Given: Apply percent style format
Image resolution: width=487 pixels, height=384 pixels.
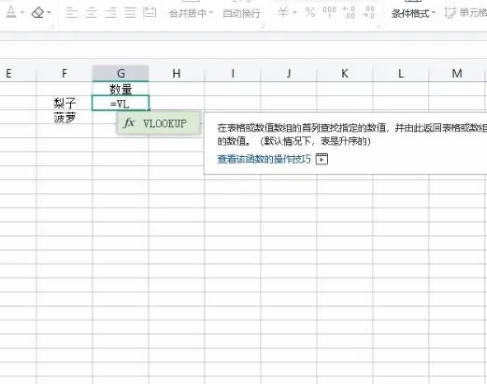Looking at the screenshot, I should (310, 13).
